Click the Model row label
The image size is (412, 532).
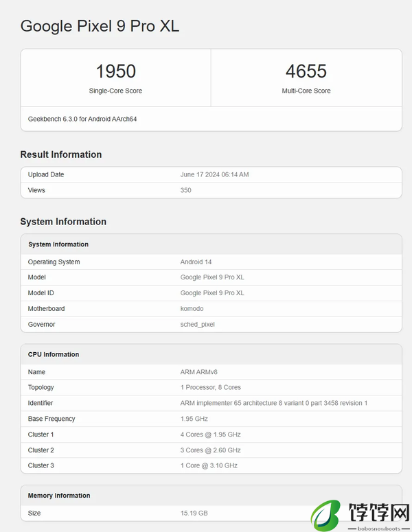tap(36, 277)
